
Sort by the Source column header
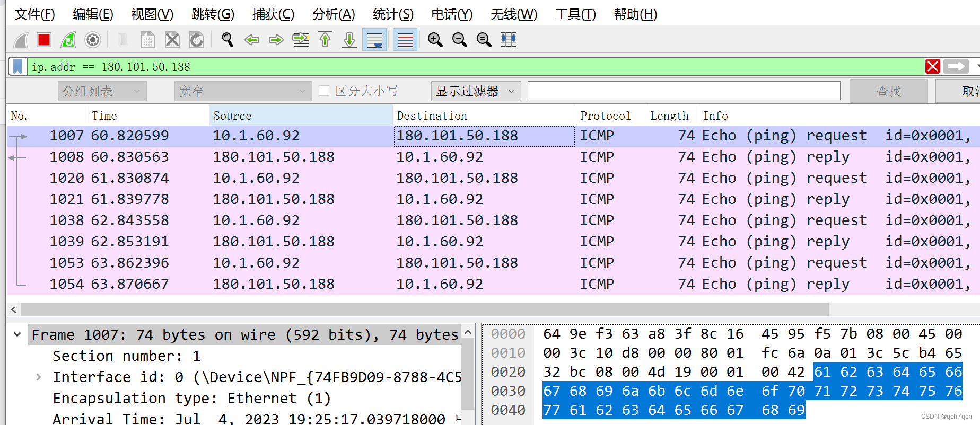pos(301,116)
